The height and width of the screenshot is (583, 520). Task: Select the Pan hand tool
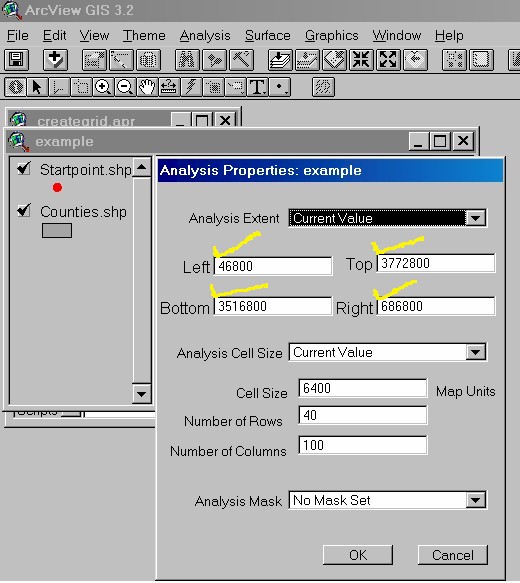(x=147, y=87)
